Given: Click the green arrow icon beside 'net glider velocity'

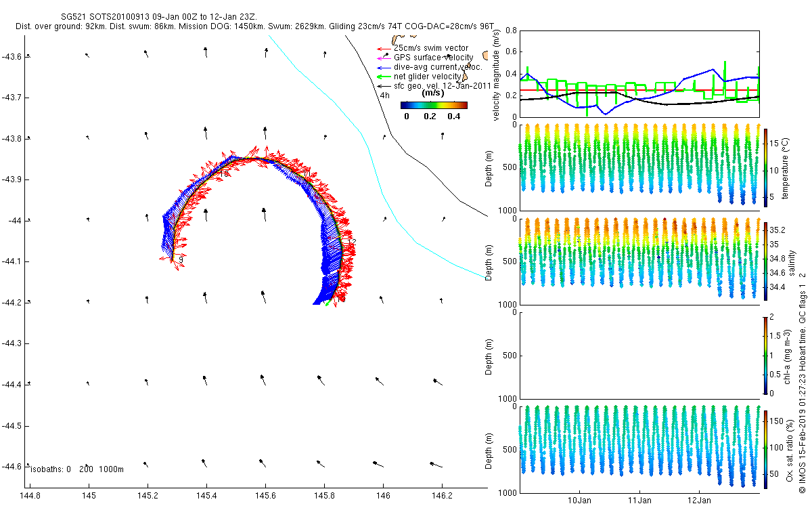Looking at the screenshot, I should click(384, 77).
